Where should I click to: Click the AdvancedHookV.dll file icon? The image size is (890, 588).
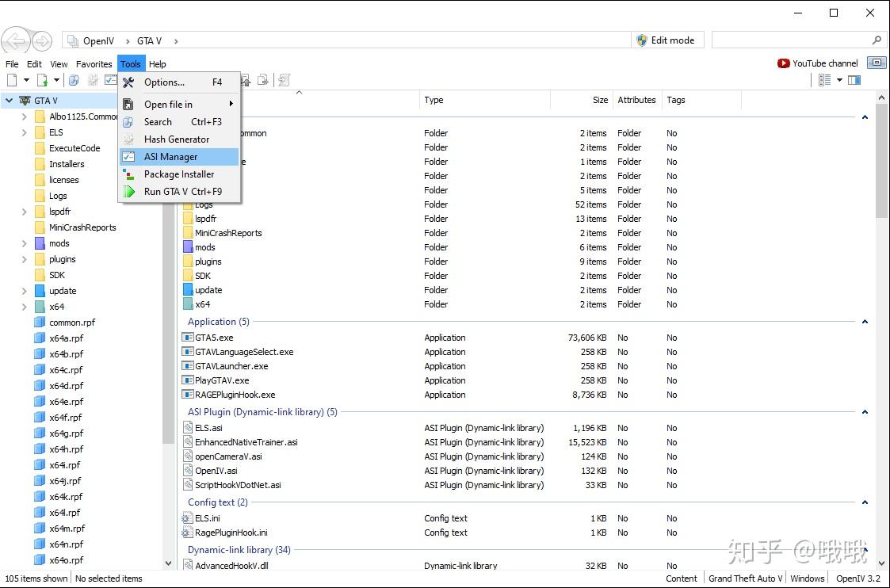click(188, 565)
